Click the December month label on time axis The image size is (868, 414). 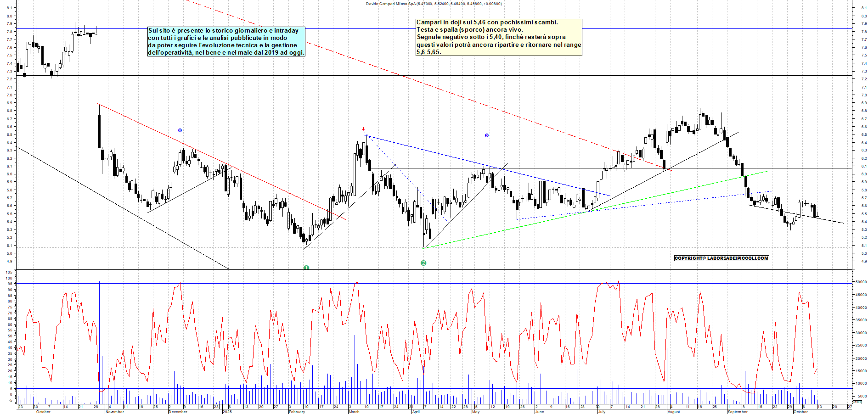[x=178, y=412]
